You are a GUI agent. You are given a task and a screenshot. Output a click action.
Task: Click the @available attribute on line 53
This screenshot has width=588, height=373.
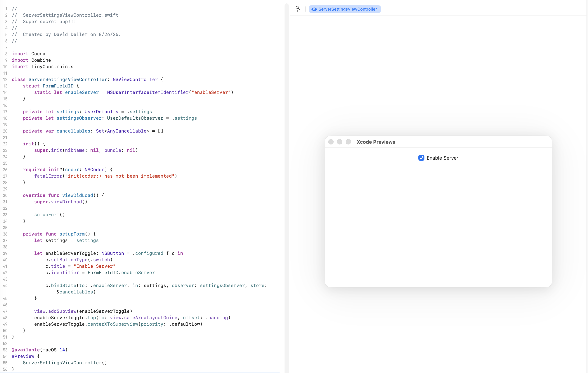click(x=26, y=350)
